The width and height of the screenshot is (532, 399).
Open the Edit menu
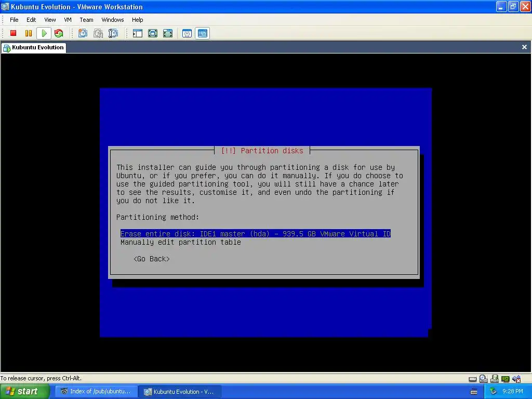pos(31,20)
